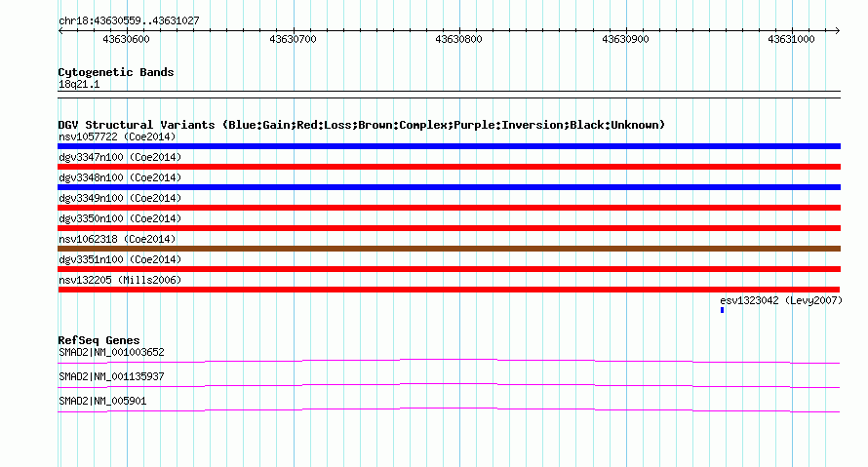Image resolution: width=868 pixels, height=467 pixels.
Task: Click the 18q21.1 band label
Action: click(79, 84)
